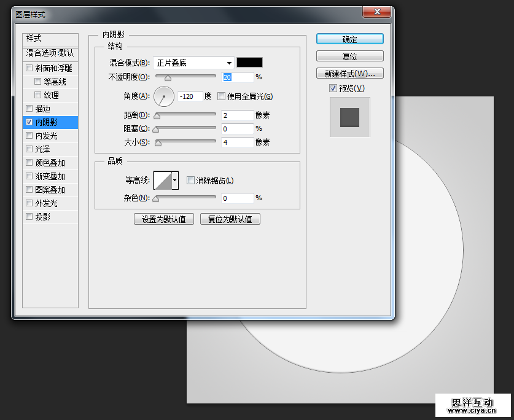Click 复位为默认值 (Reset to Default) button
Screen dimensions: 514x420
[x=230, y=219]
